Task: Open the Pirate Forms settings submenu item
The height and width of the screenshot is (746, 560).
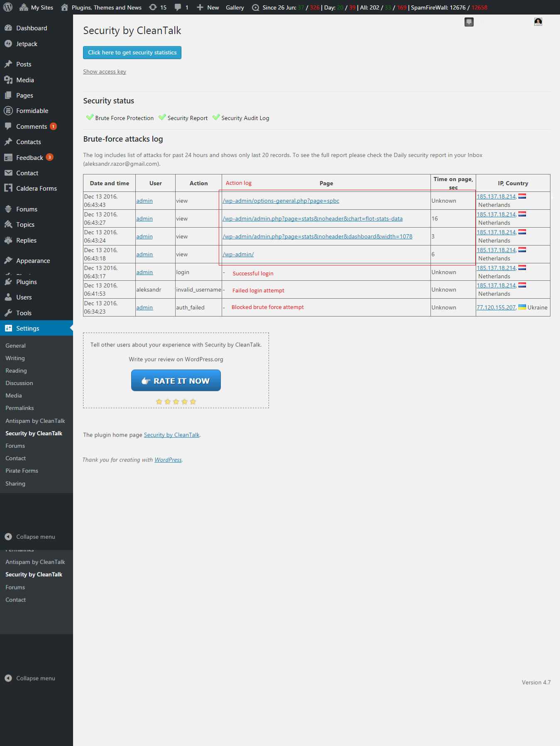Action: (22, 471)
